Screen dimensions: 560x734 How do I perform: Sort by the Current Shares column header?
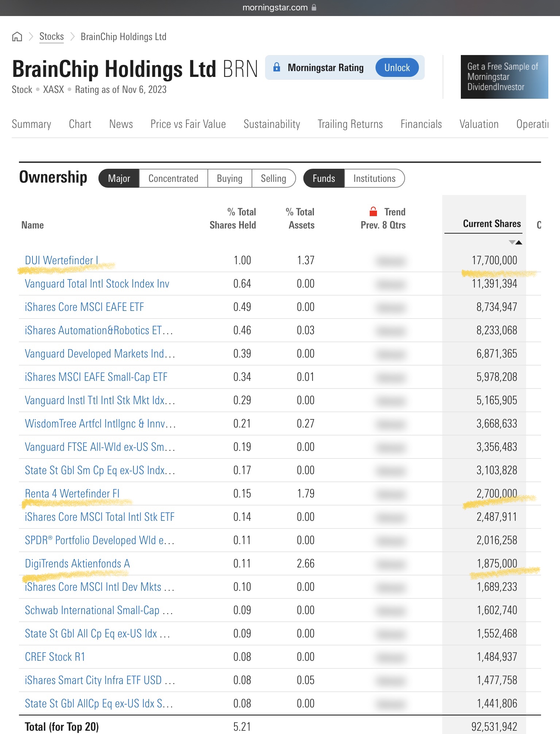tap(491, 224)
